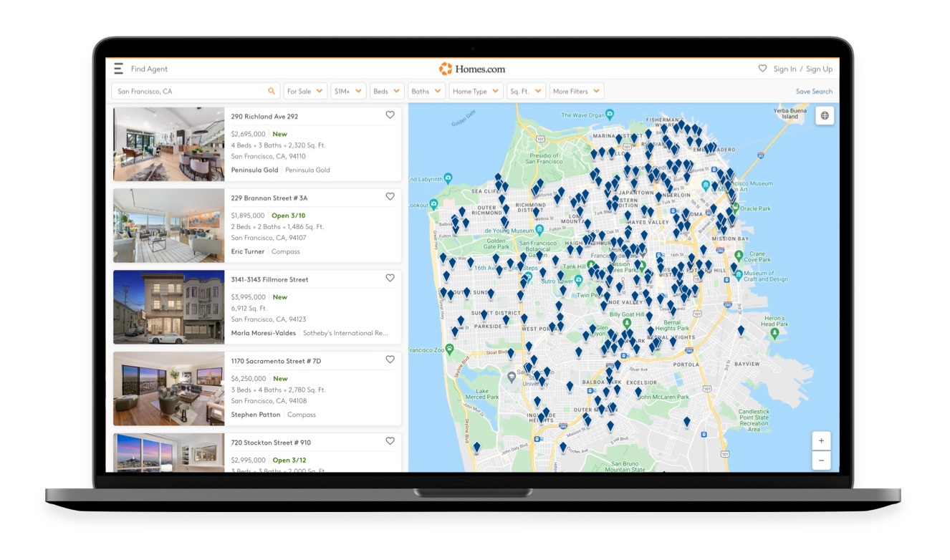Click the $3,995,000 price
The height and width of the screenshot is (560, 950).
coord(249,297)
